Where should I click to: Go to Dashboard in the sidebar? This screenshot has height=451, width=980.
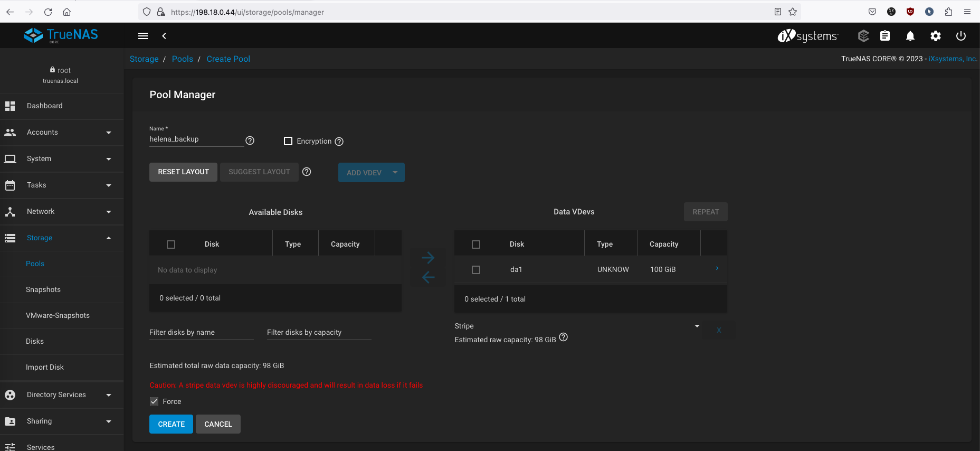click(45, 106)
